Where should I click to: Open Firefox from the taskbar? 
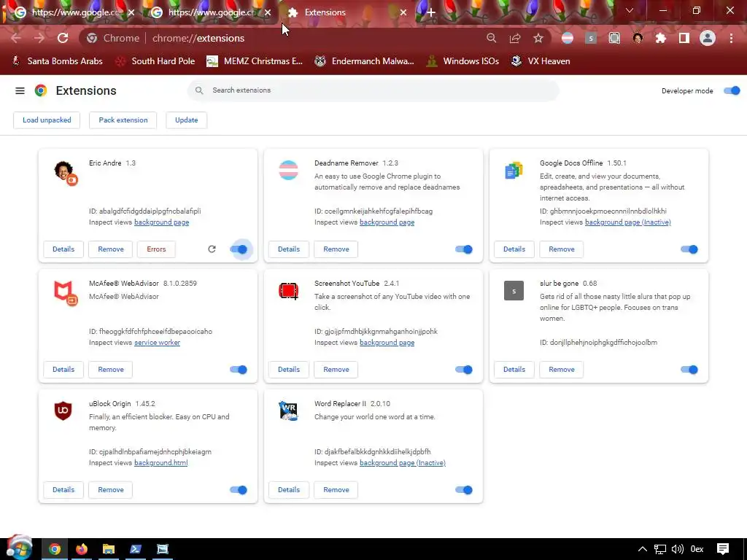coord(82,549)
